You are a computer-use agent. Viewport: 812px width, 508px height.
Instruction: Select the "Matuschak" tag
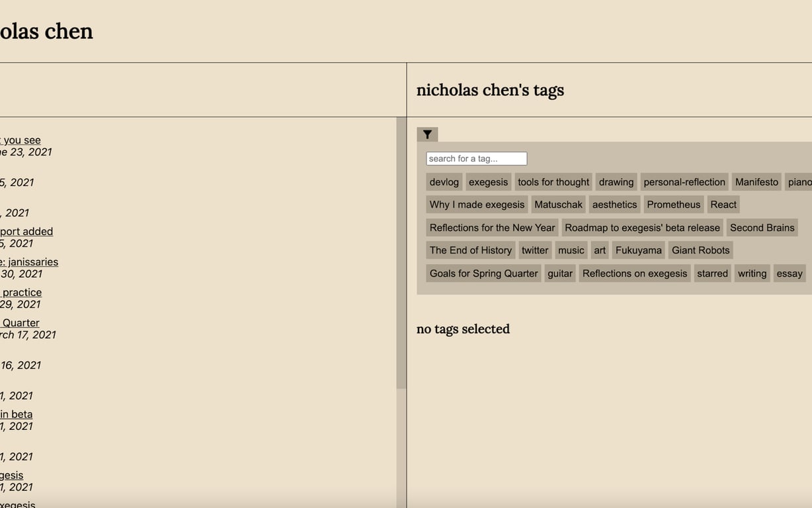click(558, 204)
